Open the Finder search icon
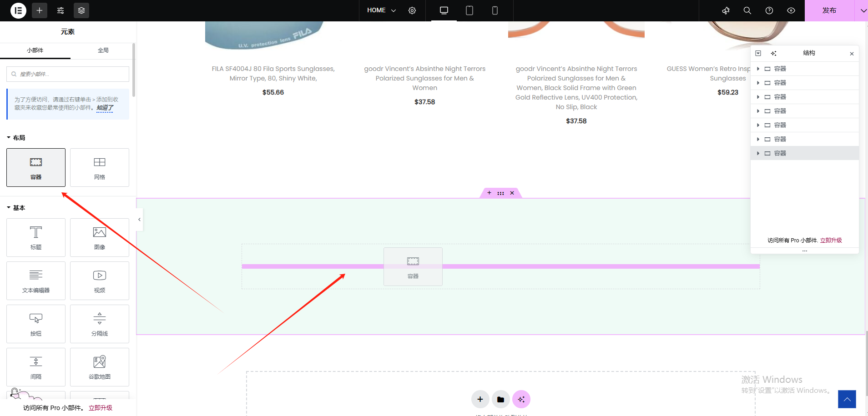868x416 pixels. tap(747, 10)
